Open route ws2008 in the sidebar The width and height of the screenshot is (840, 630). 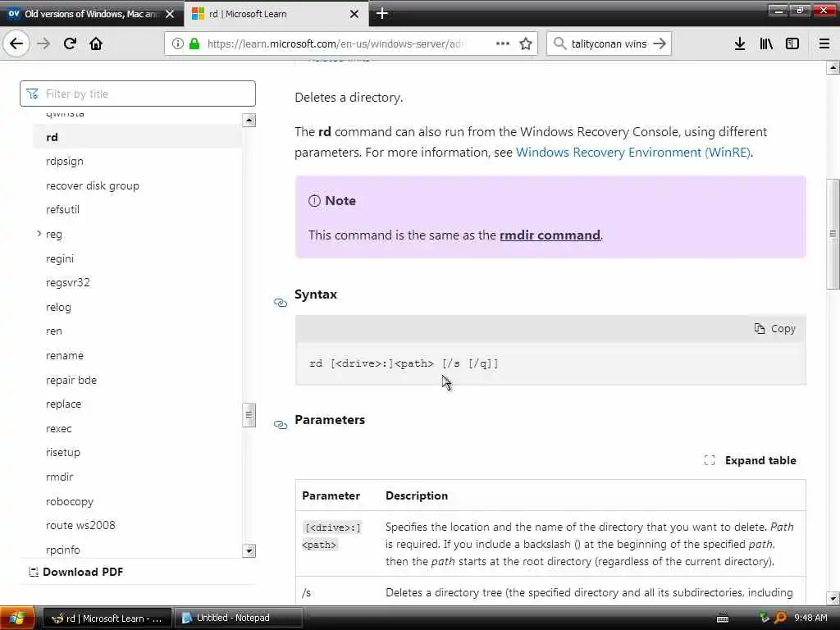tap(80, 525)
